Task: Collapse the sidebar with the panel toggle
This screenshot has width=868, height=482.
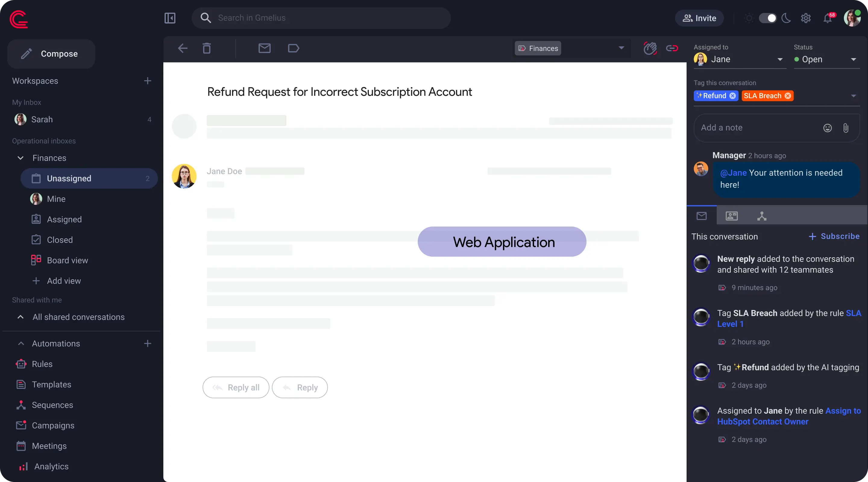Action: pyautogui.click(x=169, y=18)
